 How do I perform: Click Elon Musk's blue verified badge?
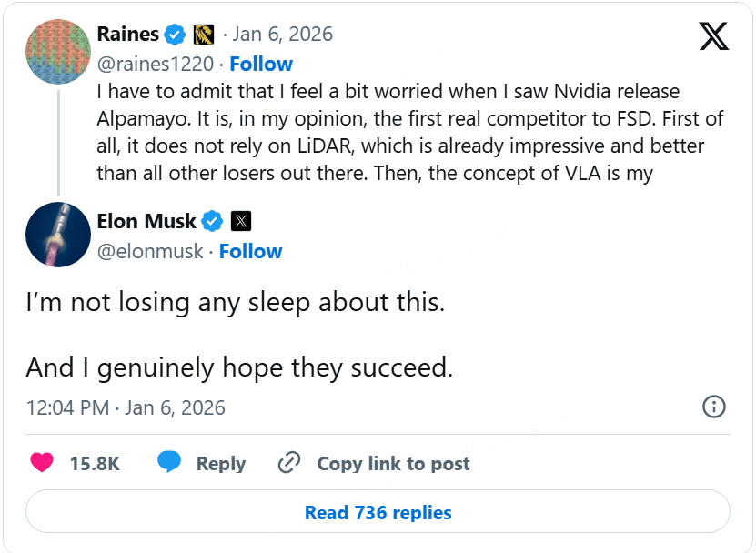(212, 221)
